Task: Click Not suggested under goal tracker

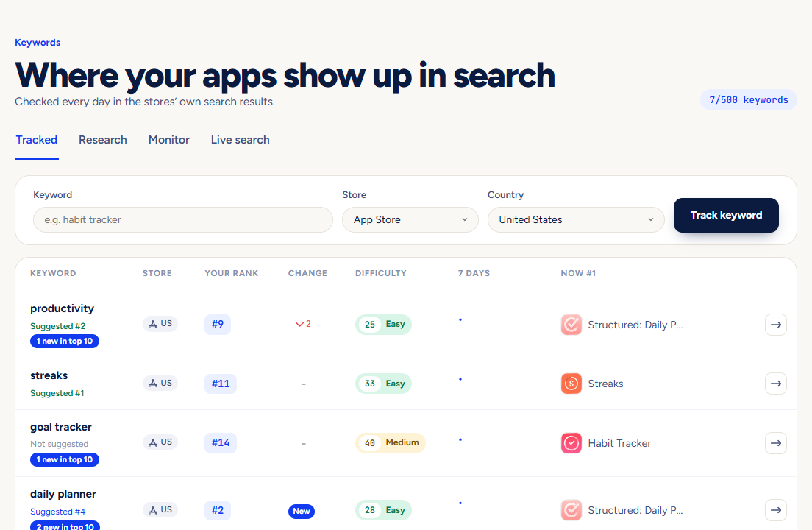Action: point(59,444)
